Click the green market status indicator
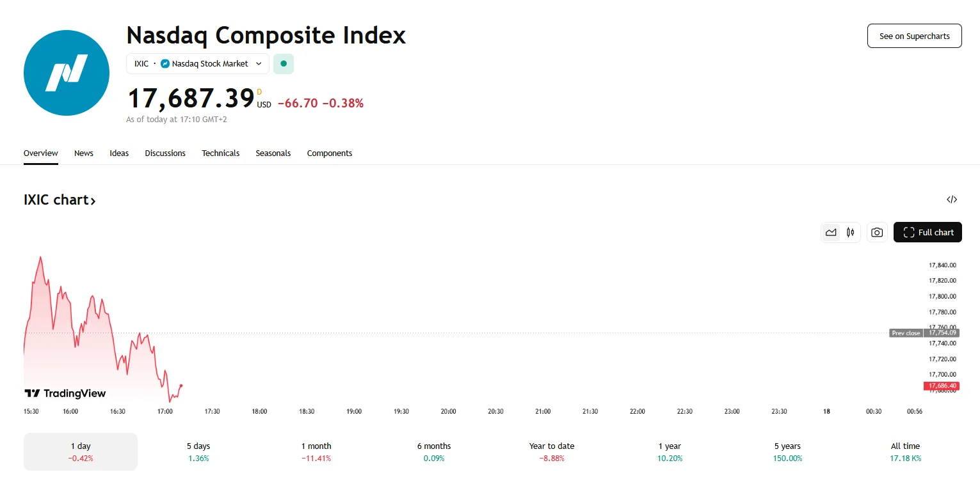 pyautogui.click(x=284, y=64)
